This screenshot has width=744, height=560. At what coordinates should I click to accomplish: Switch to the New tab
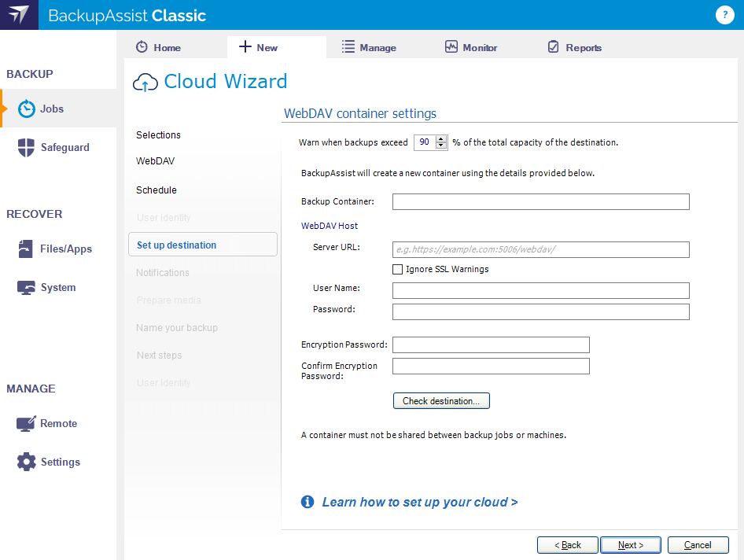[277, 47]
